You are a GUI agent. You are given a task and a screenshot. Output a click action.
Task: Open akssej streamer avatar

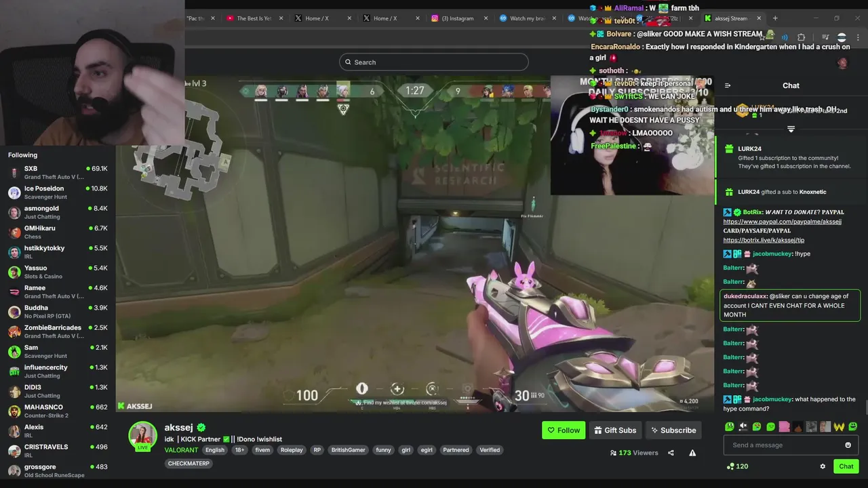tap(143, 436)
